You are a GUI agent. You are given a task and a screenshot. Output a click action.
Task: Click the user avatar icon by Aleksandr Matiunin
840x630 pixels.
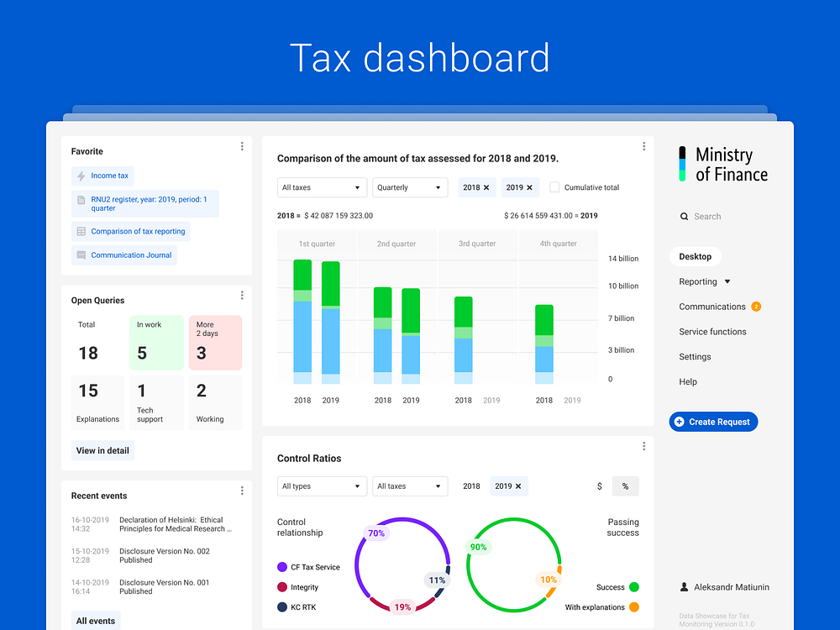tap(684, 587)
